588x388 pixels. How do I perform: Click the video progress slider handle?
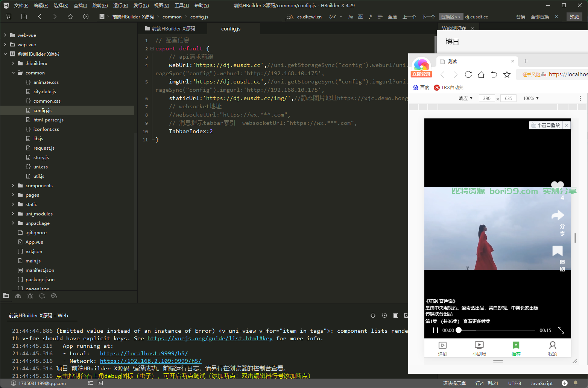click(459, 330)
